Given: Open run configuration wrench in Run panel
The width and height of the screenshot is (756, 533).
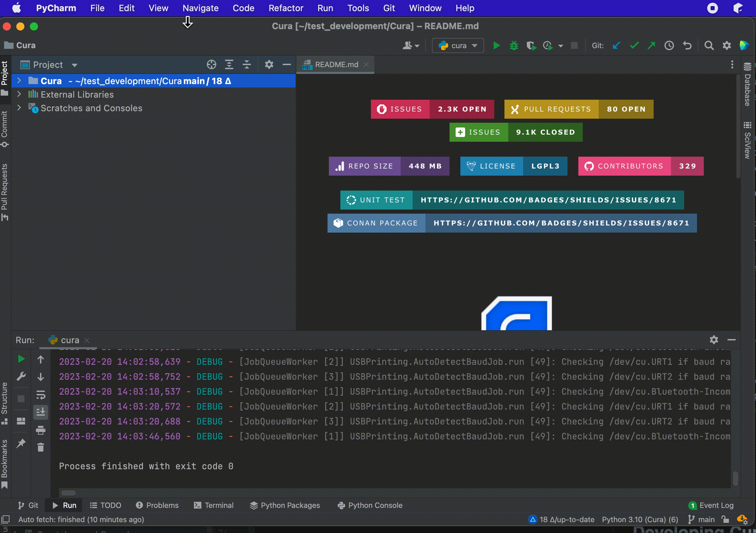Looking at the screenshot, I should click(x=21, y=377).
